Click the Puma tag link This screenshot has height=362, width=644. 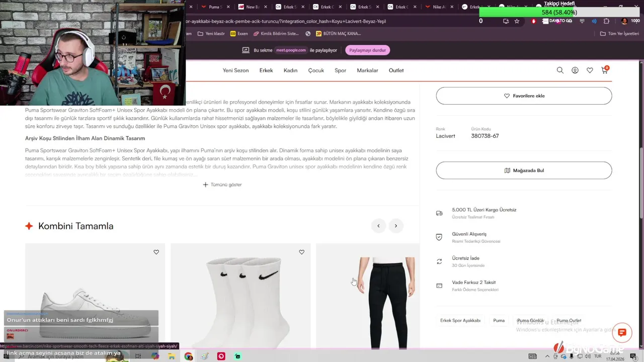point(499,320)
